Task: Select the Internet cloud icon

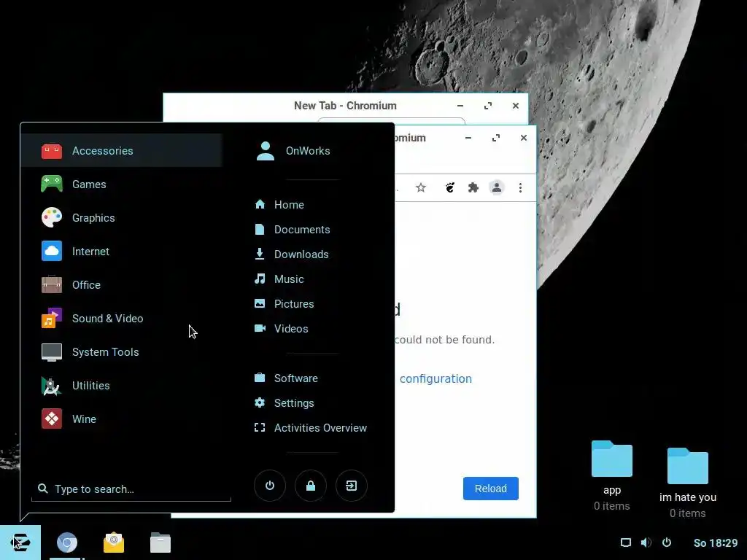Action: click(52, 252)
